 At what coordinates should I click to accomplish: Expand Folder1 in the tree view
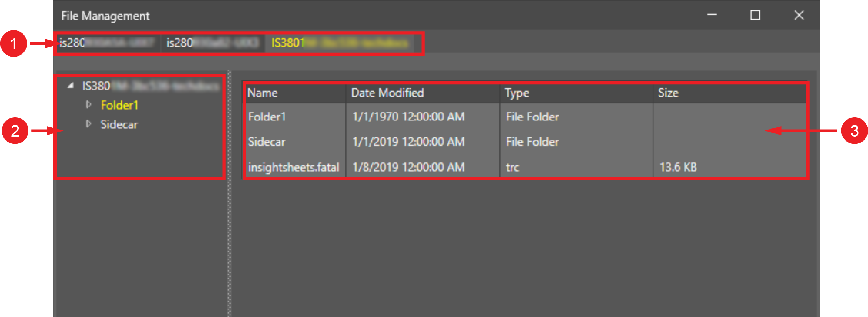(88, 105)
